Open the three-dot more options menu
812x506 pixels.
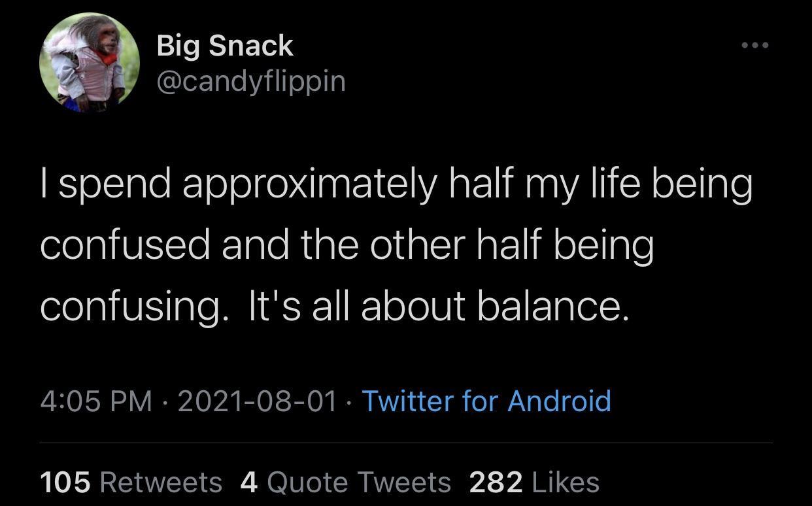pyautogui.click(x=755, y=45)
